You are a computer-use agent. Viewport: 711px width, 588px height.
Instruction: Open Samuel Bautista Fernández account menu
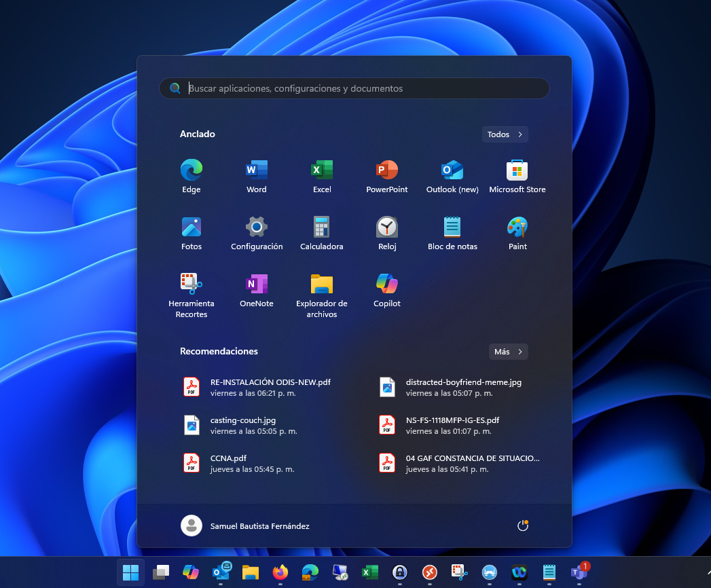pos(245,526)
